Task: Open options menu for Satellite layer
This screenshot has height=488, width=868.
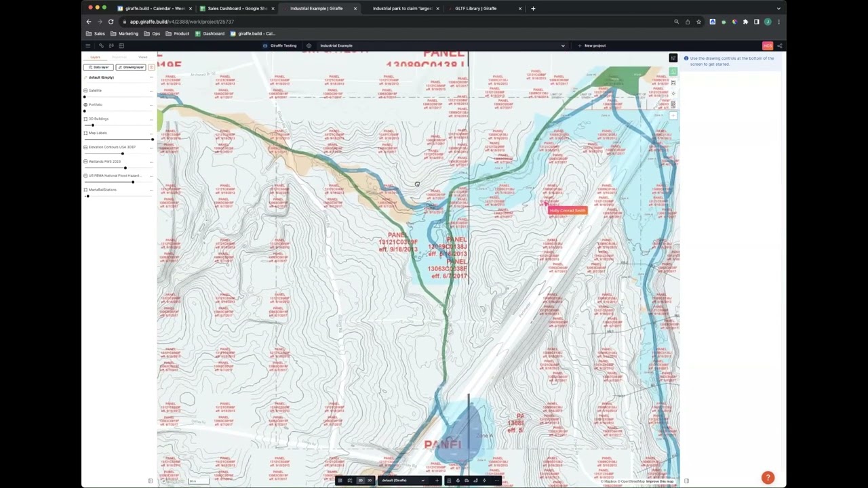Action: click(151, 91)
